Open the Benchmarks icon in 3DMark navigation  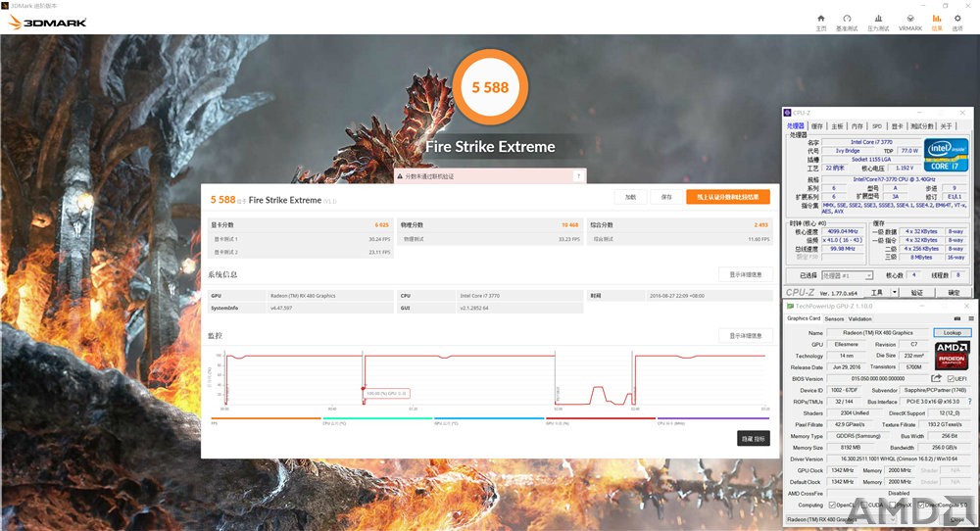(x=847, y=19)
